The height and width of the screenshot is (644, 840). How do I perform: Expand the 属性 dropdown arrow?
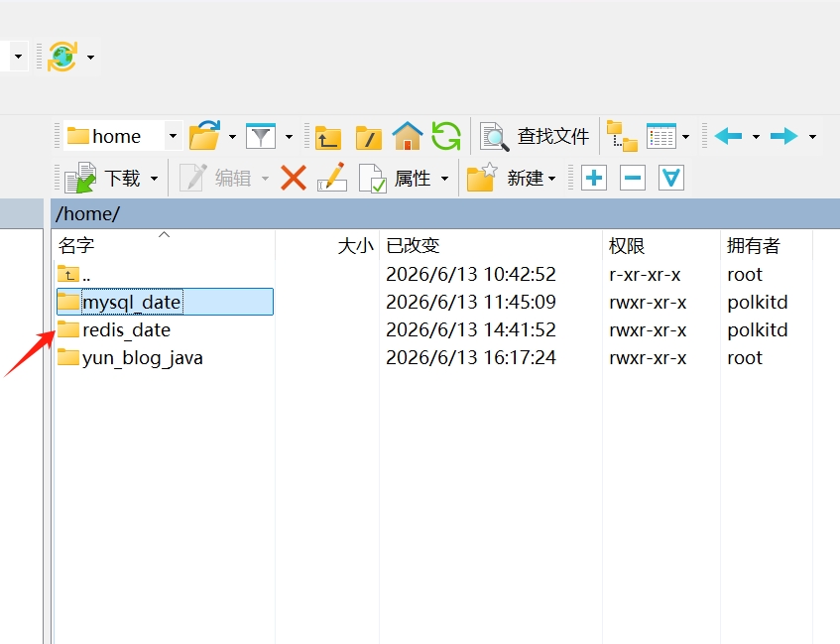(444, 178)
